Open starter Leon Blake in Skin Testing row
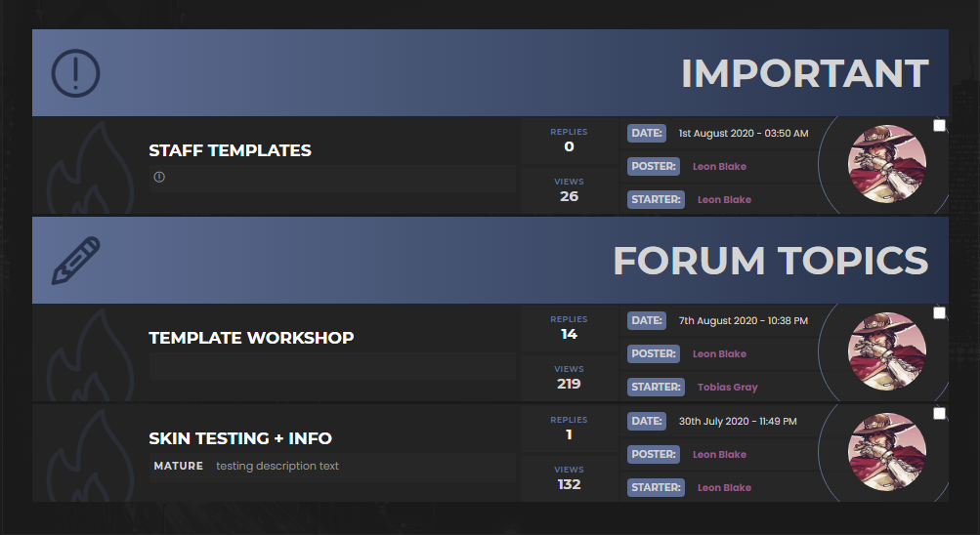980x535 pixels. pyautogui.click(x=724, y=488)
